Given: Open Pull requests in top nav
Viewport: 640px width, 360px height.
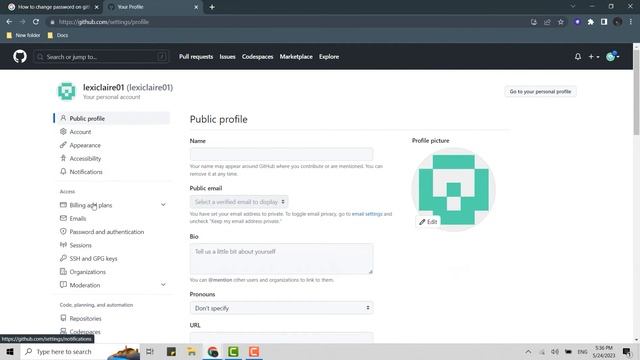Looking at the screenshot, I should click(x=196, y=57).
